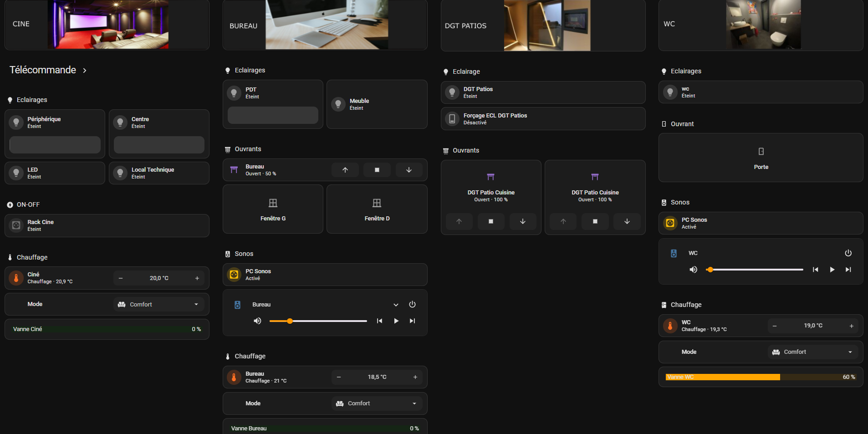Click the Fenêtre G window icon
The image size is (868, 434).
click(x=273, y=203)
